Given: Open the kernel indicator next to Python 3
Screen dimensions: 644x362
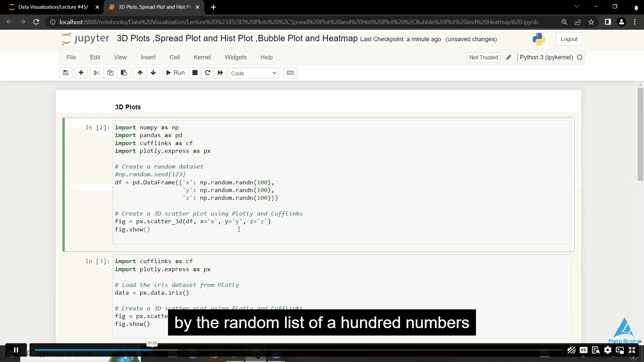Looking at the screenshot, I should 580,57.
